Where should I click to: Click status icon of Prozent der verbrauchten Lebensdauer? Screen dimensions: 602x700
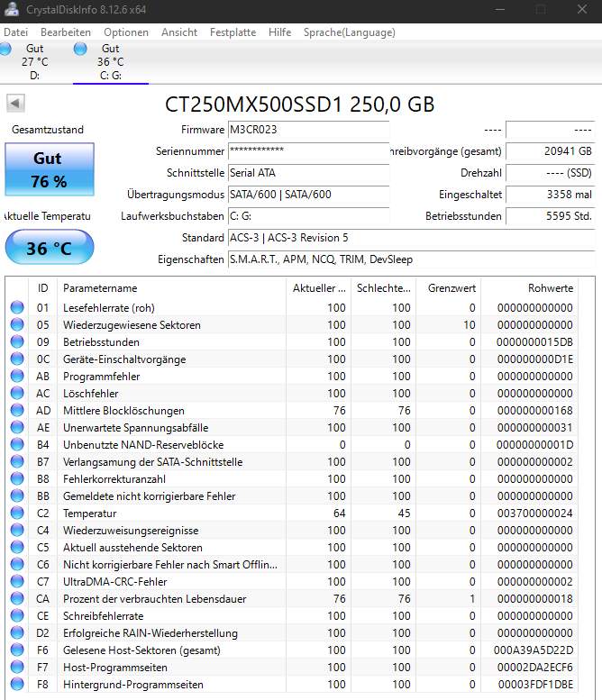click(17, 598)
